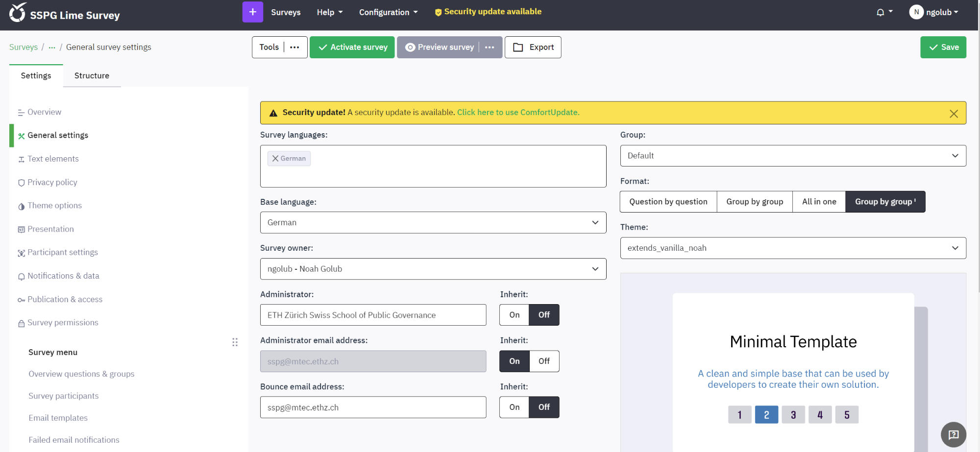Remove German language tag with X icon
The height and width of the screenshot is (452, 980).
click(x=275, y=159)
